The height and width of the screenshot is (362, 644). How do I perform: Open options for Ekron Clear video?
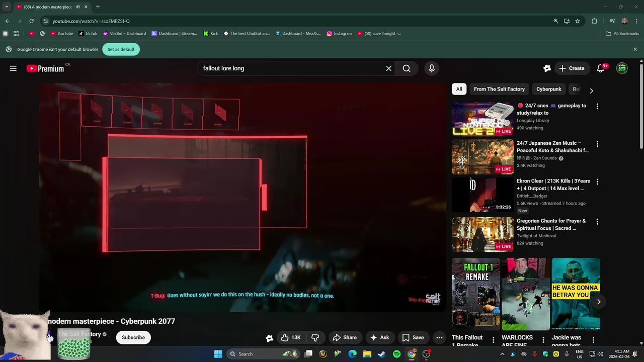(597, 182)
